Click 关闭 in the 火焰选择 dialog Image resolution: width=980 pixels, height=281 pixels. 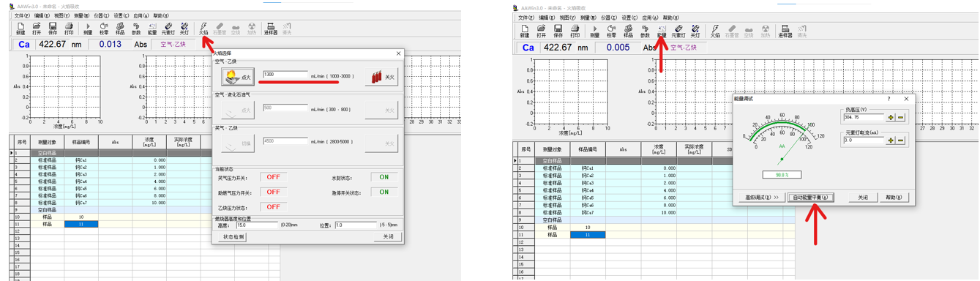point(388,236)
